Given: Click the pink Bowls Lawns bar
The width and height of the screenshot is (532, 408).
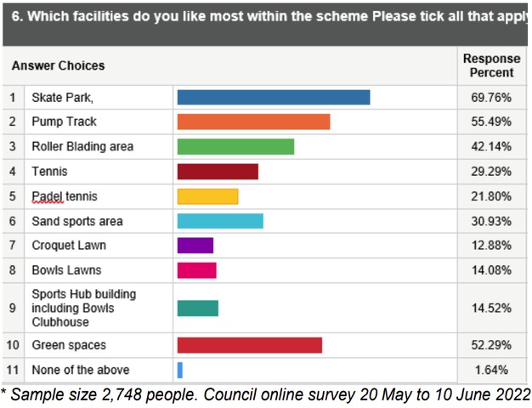Looking at the screenshot, I should click(x=196, y=270).
